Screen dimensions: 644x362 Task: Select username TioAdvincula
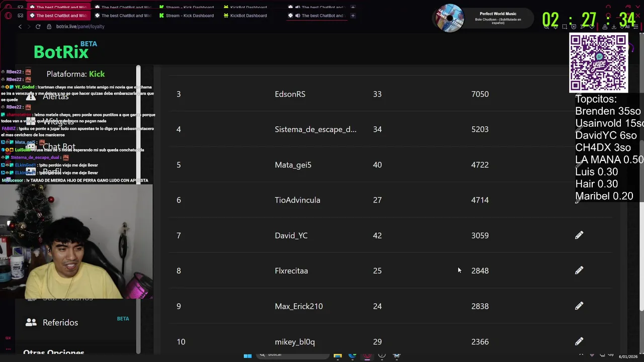[297, 200]
